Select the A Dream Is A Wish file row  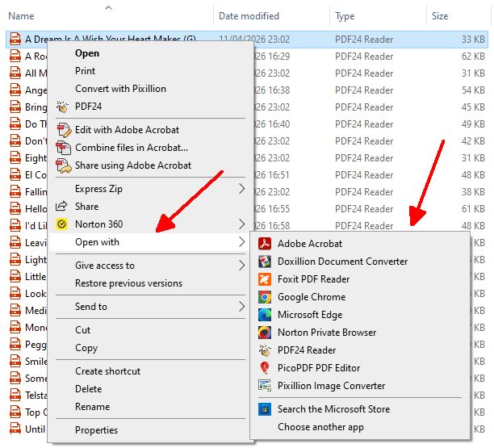coord(110,39)
